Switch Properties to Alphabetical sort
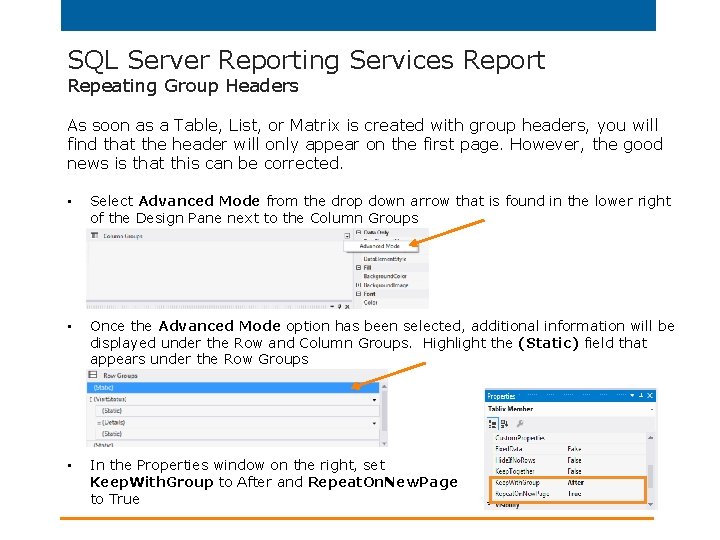This screenshot has height=540, width=720. (504, 424)
